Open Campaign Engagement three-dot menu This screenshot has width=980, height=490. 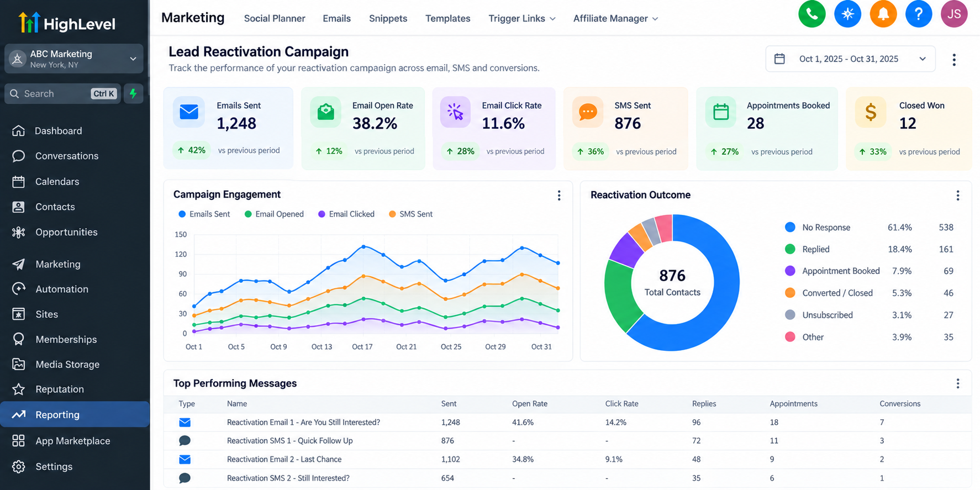[x=559, y=195]
